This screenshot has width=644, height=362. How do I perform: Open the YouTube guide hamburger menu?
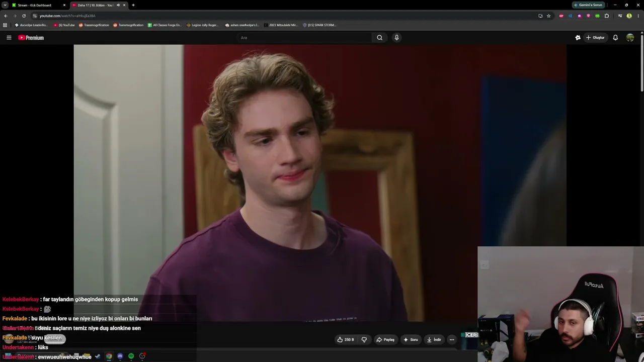point(9,38)
